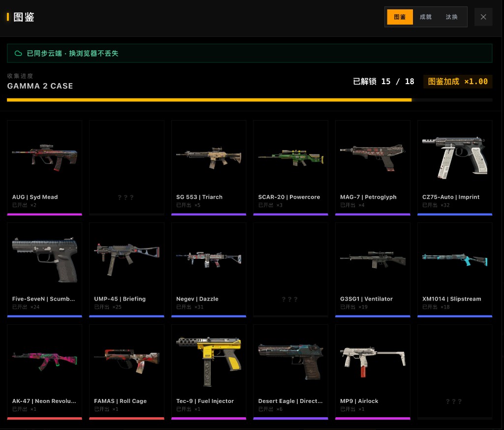Select the SG 553 Triarch weapon image

coord(209,158)
